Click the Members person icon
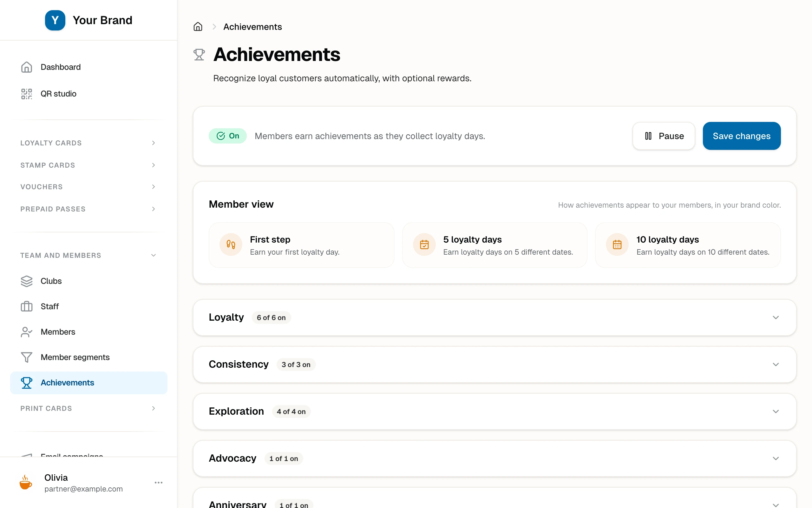The image size is (812, 508). [27, 331]
